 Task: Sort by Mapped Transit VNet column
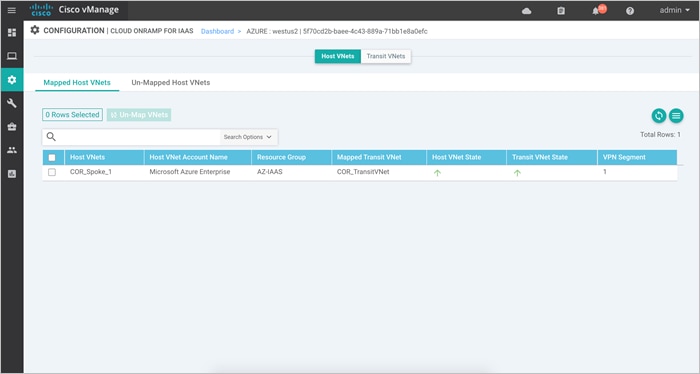379,158
